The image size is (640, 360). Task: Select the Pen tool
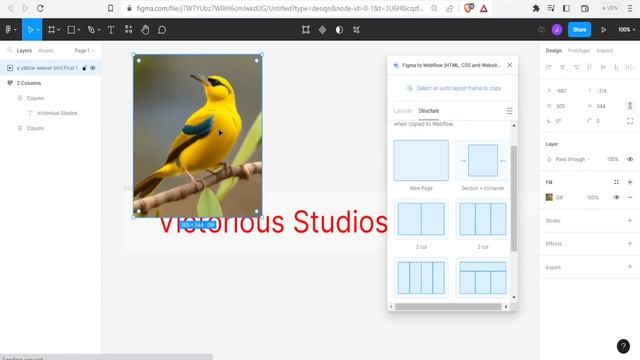tap(93, 29)
